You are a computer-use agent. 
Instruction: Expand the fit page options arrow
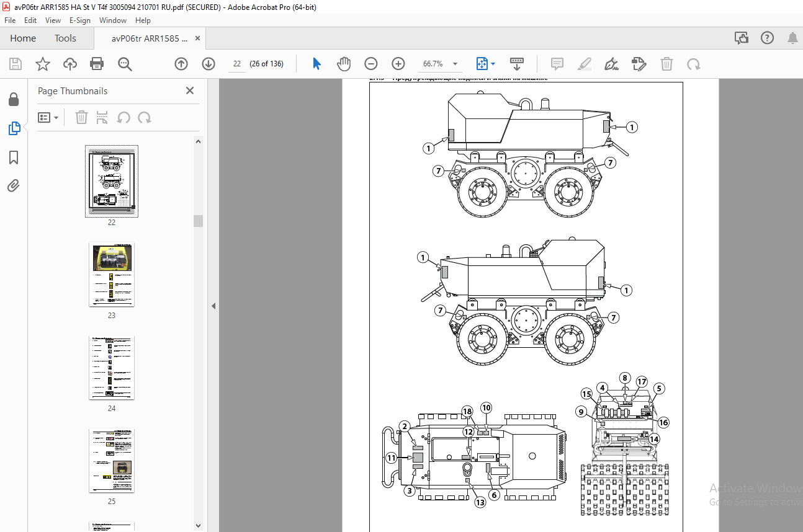[493, 64]
